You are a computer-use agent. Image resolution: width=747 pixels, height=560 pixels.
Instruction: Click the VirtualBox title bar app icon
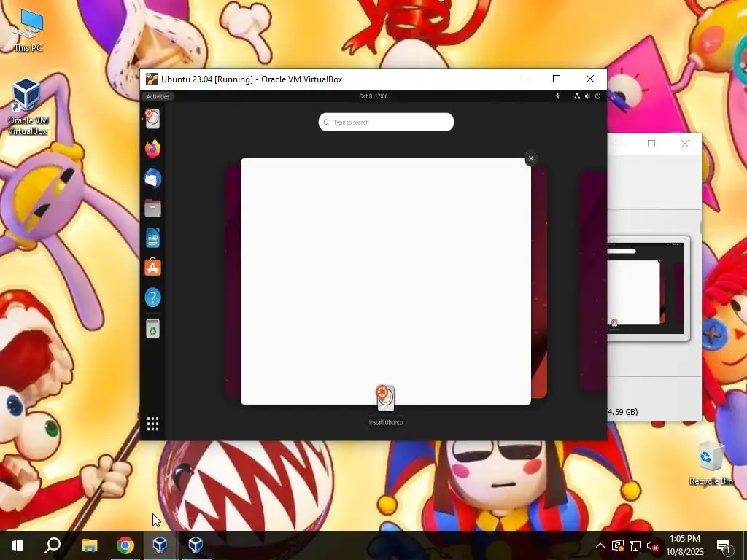click(x=152, y=79)
